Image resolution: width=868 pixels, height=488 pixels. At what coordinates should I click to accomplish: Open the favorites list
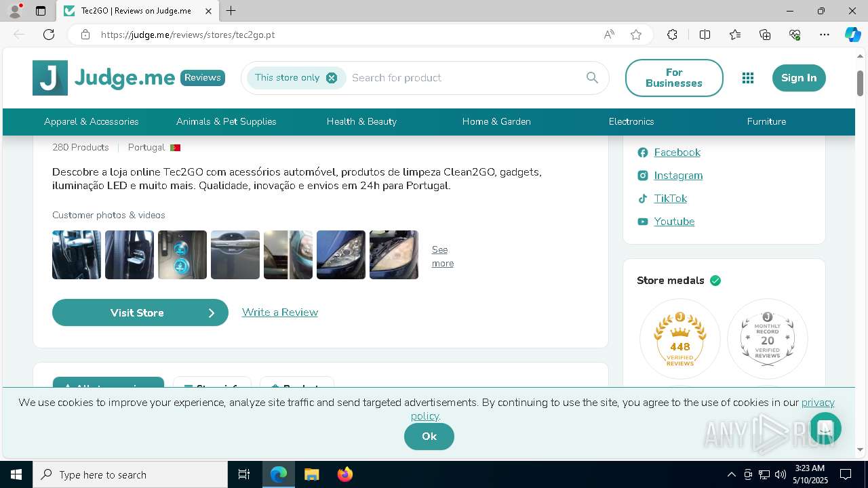tap(735, 35)
